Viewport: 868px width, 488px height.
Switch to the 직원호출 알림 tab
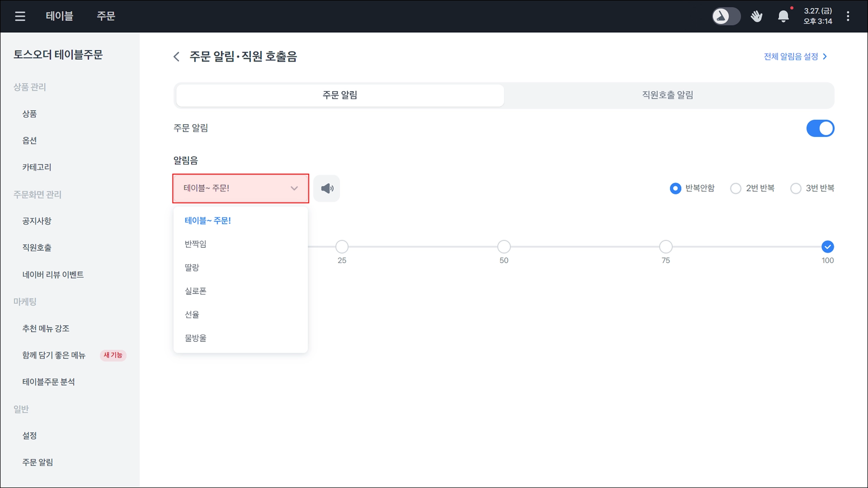click(668, 95)
